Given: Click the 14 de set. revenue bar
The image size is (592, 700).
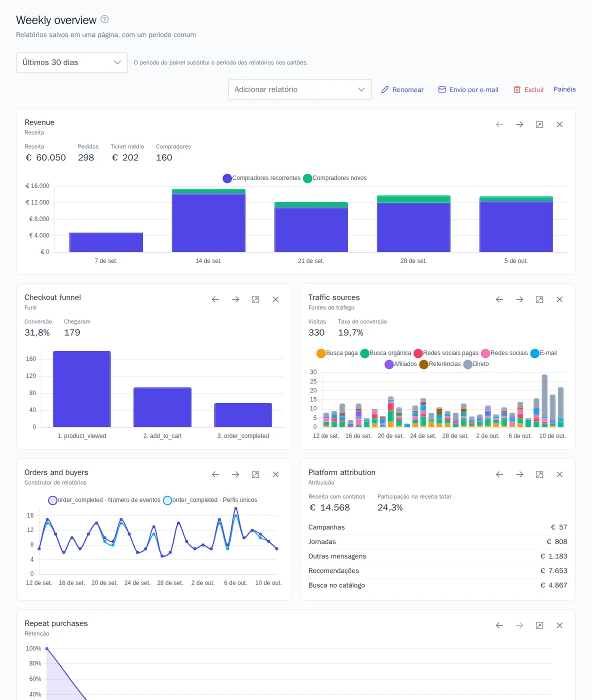Looking at the screenshot, I should [208, 220].
